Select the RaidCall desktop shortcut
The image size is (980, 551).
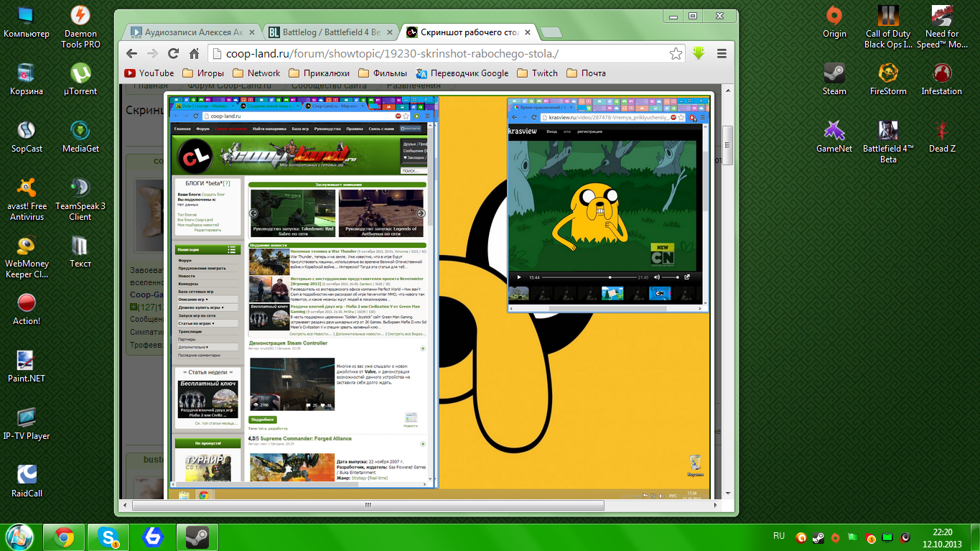click(x=27, y=482)
